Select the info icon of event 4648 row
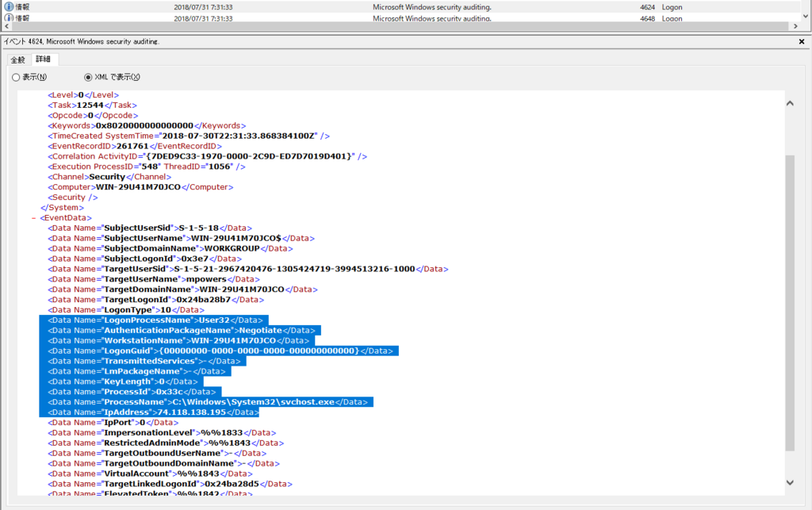This screenshot has width=812, height=510. [x=9, y=18]
